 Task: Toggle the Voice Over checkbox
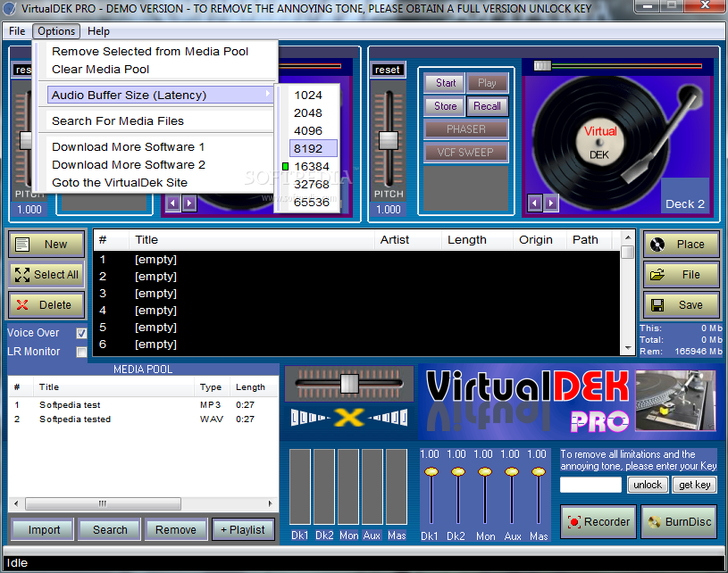pyautogui.click(x=81, y=333)
